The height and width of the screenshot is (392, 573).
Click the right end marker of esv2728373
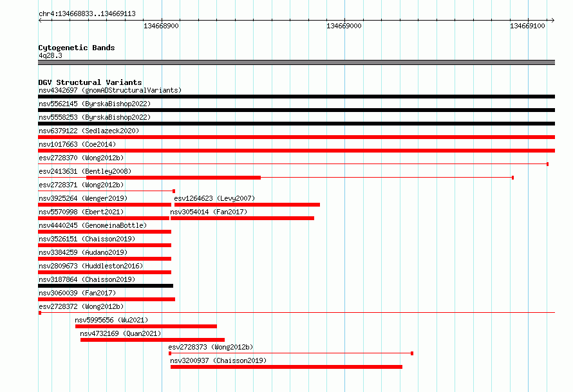pyautogui.click(x=412, y=353)
